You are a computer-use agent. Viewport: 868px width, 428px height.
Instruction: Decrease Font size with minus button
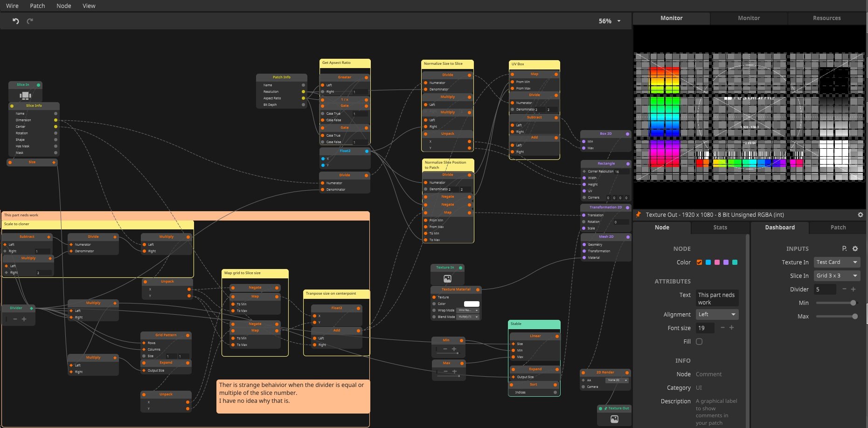722,328
